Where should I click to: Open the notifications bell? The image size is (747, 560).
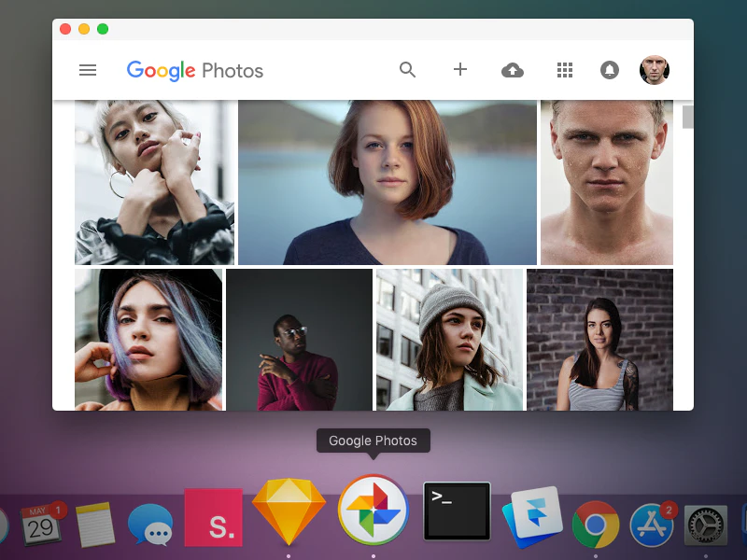pos(610,70)
